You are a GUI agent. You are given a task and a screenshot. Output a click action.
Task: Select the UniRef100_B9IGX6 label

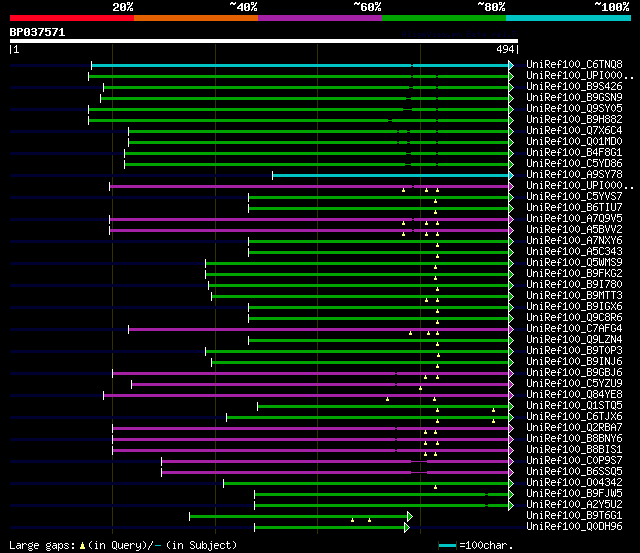click(574, 307)
